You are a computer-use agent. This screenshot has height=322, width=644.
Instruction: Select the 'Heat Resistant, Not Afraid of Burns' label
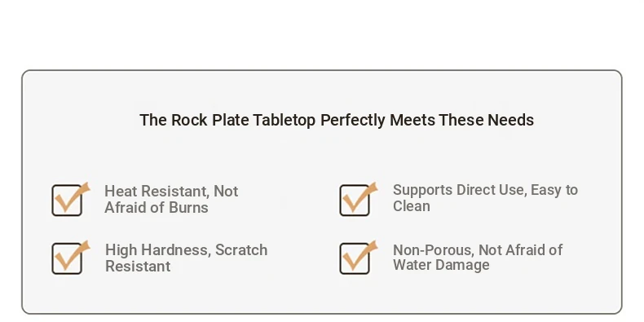click(x=171, y=200)
